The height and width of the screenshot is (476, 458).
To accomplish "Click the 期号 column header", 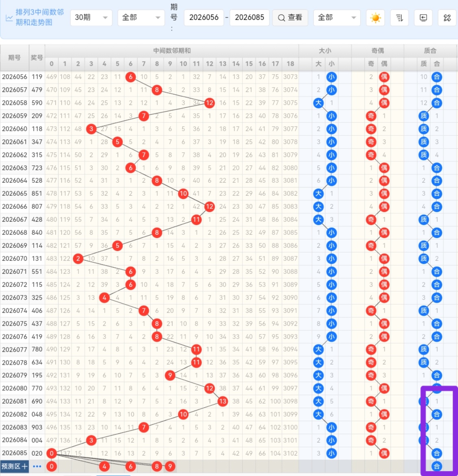I will 15,57.
